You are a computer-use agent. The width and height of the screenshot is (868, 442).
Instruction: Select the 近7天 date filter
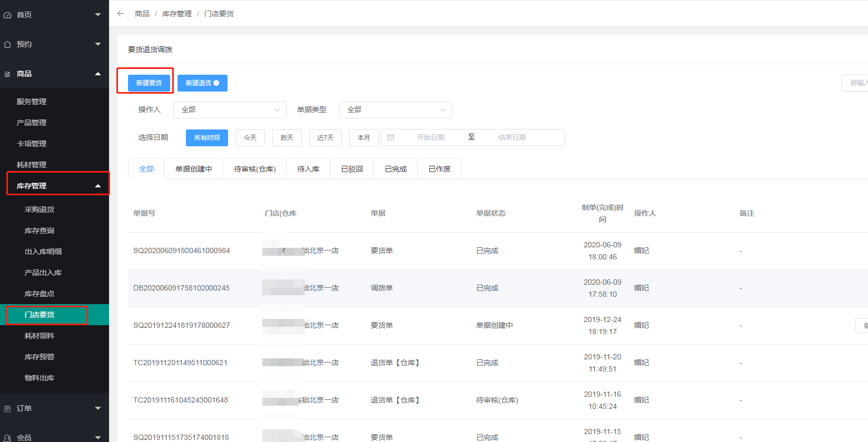click(x=325, y=137)
